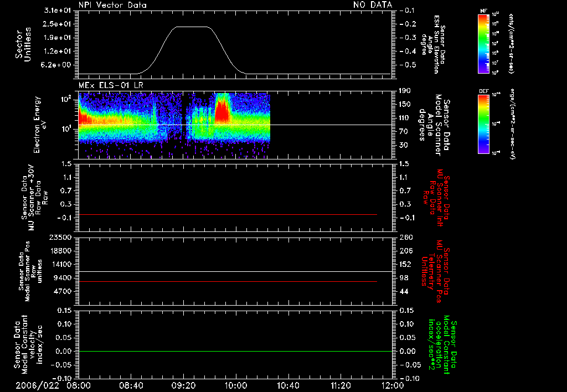Screen dimensions: 567x392
Task: Click the '152' telemetry tick label
Action: [x=406, y=264]
